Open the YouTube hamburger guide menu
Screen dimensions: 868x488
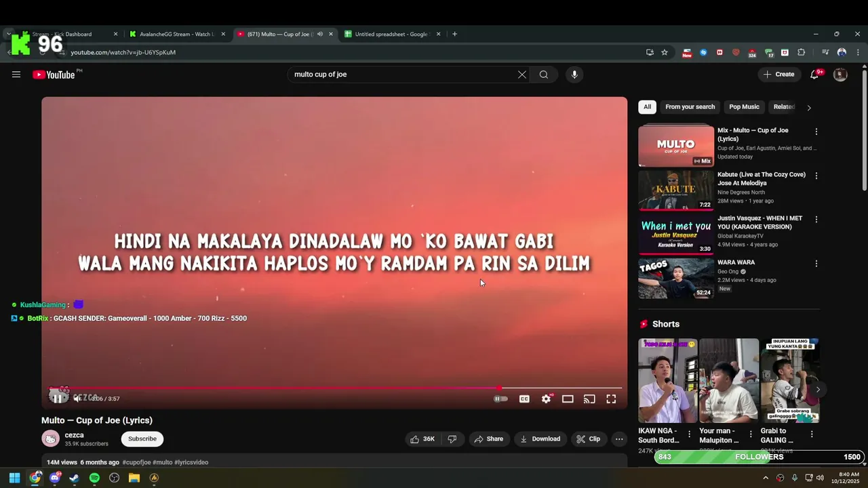pos(16,75)
